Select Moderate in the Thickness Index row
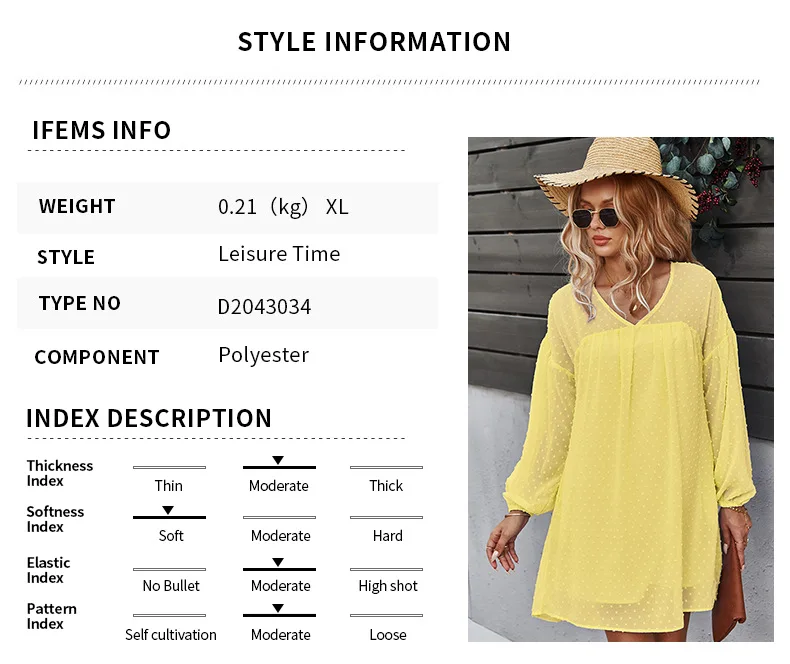This screenshot has width=790, height=664. 279,486
